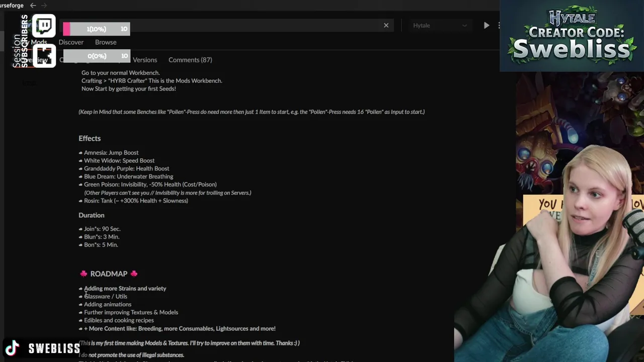Select the ROADMAP heading
This screenshot has width=644, height=362.
(x=109, y=274)
